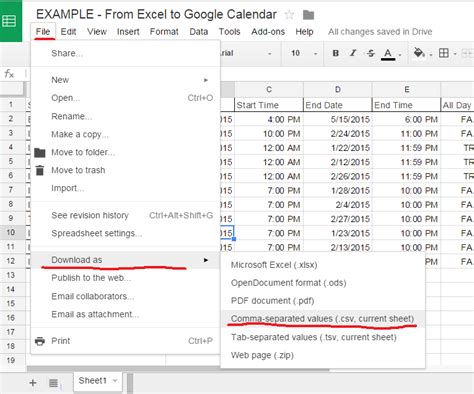Select Email as attachment

[125, 314]
